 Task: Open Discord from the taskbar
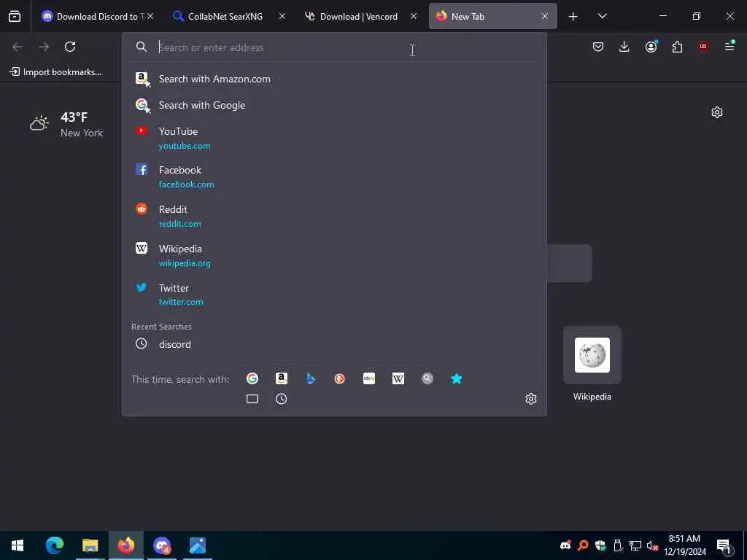162,545
